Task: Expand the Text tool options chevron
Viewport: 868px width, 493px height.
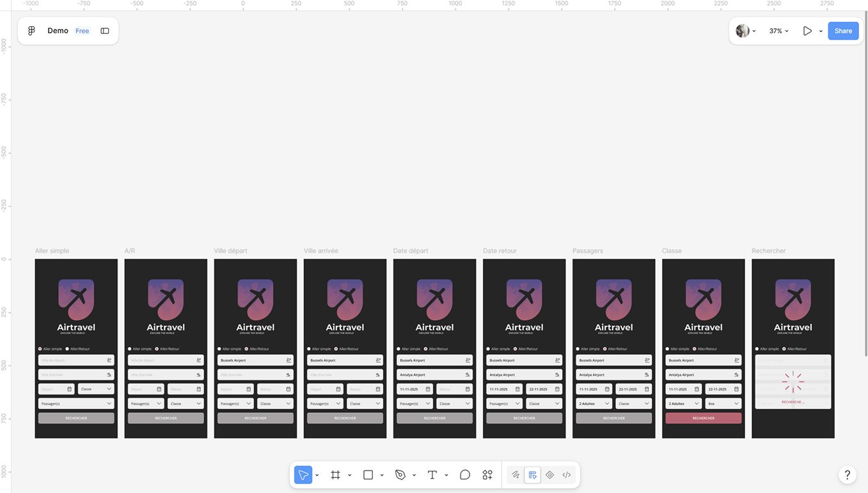Action: [x=446, y=475]
